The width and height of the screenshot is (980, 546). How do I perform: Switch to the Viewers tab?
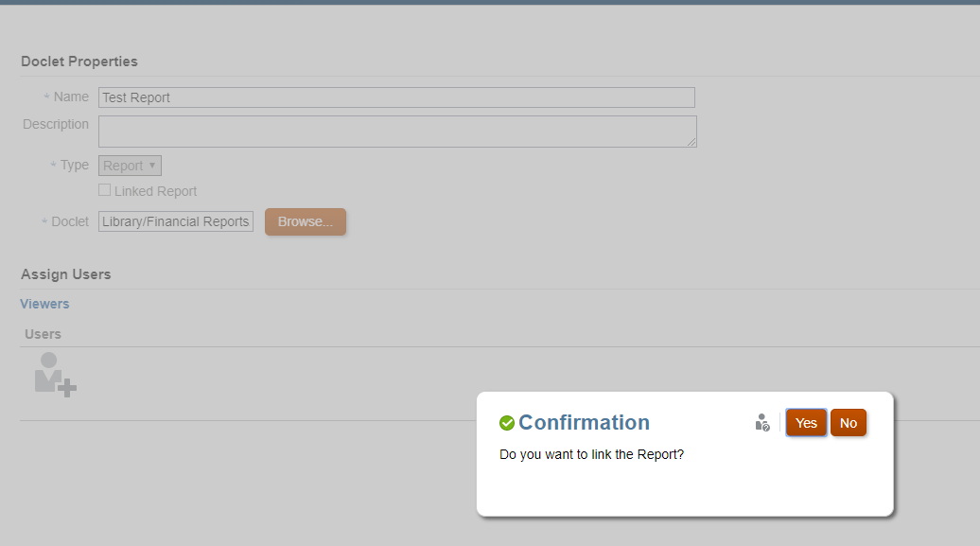[x=44, y=304]
